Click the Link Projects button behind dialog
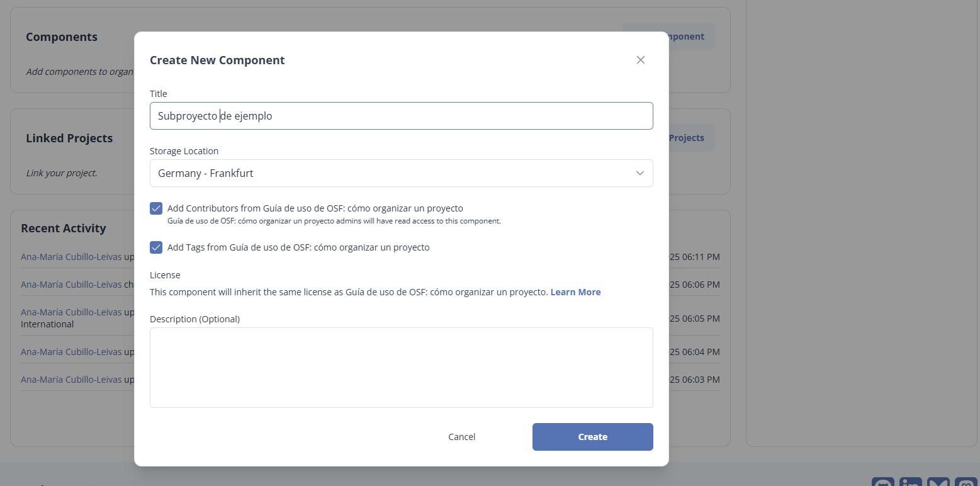Image resolution: width=980 pixels, height=486 pixels. pyautogui.click(x=691, y=138)
